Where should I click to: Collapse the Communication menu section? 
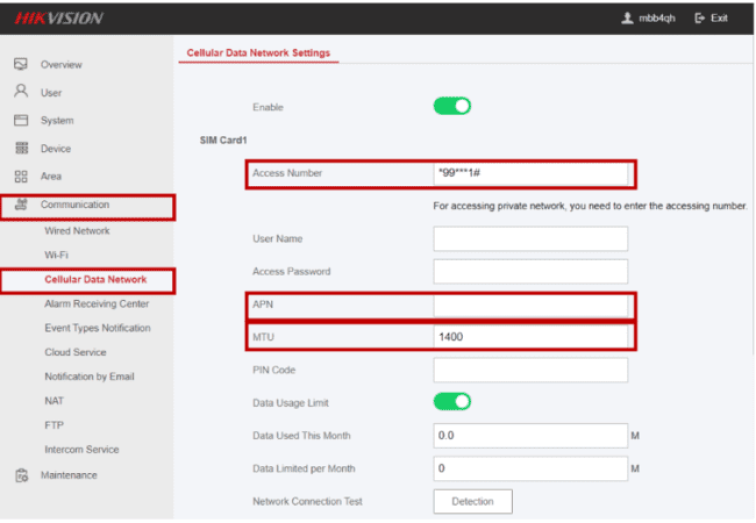tap(75, 205)
